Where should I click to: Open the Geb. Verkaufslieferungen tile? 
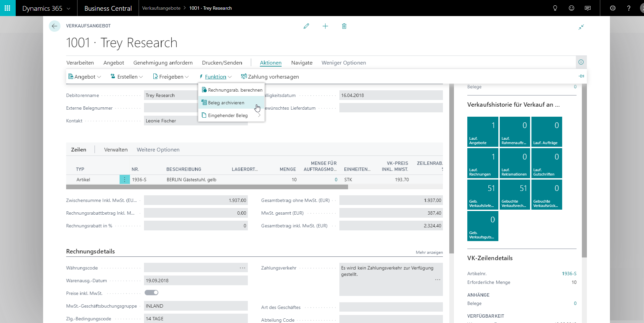[483, 195]
